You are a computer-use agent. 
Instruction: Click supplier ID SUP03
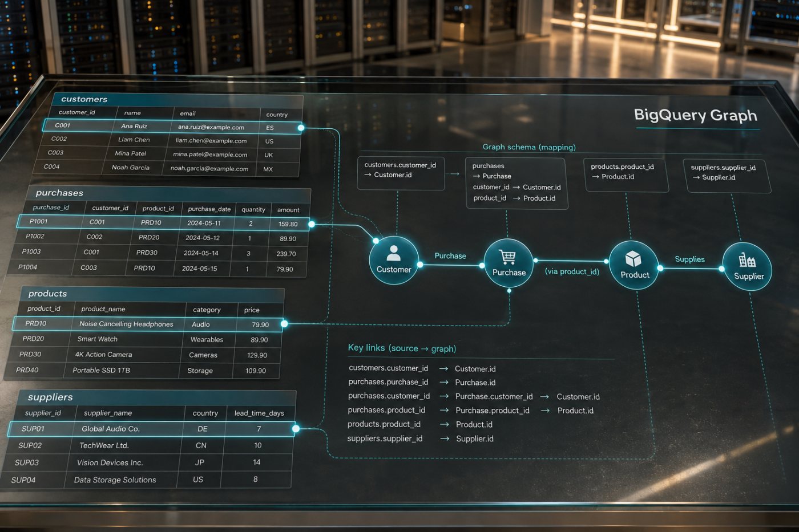27,462
